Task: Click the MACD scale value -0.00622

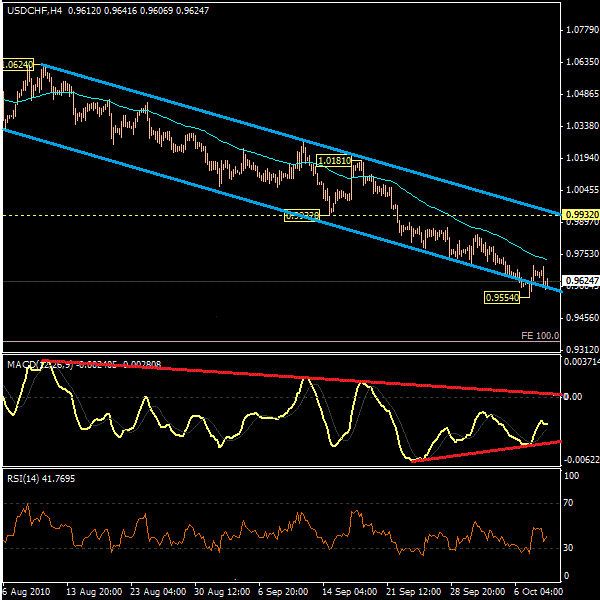Action: click(582, 460)
